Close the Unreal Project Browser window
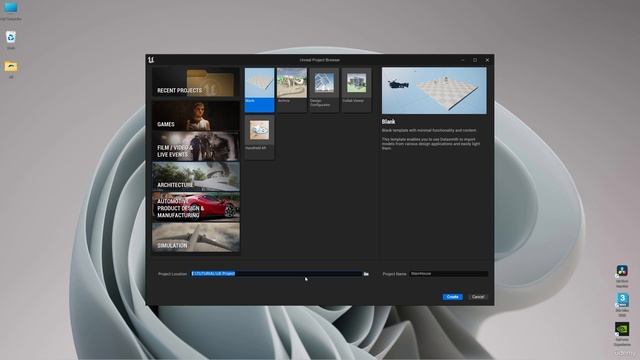This screenshot has width=640, height=360. (487, 60)
